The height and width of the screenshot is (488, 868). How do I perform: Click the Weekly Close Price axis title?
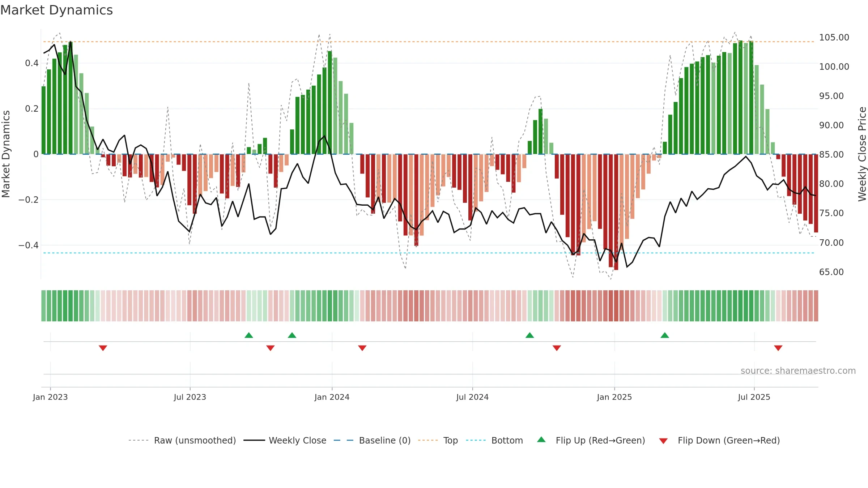coord(862,154)
